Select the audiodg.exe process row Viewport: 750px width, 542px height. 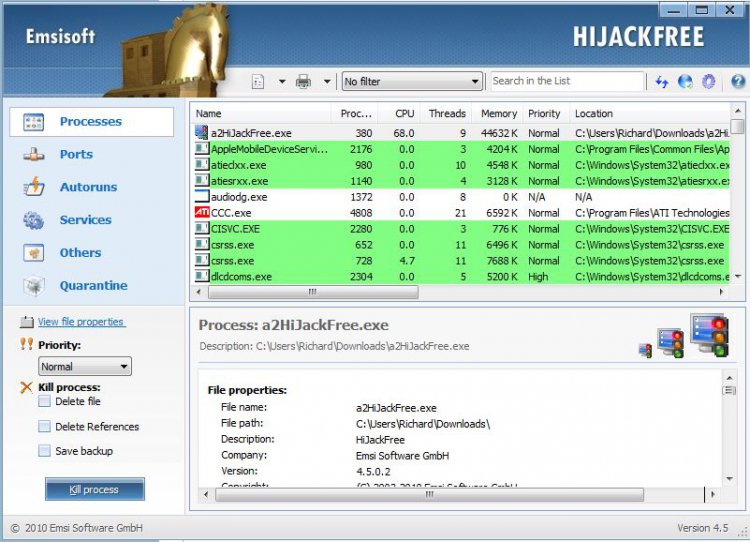click(462, 197)
